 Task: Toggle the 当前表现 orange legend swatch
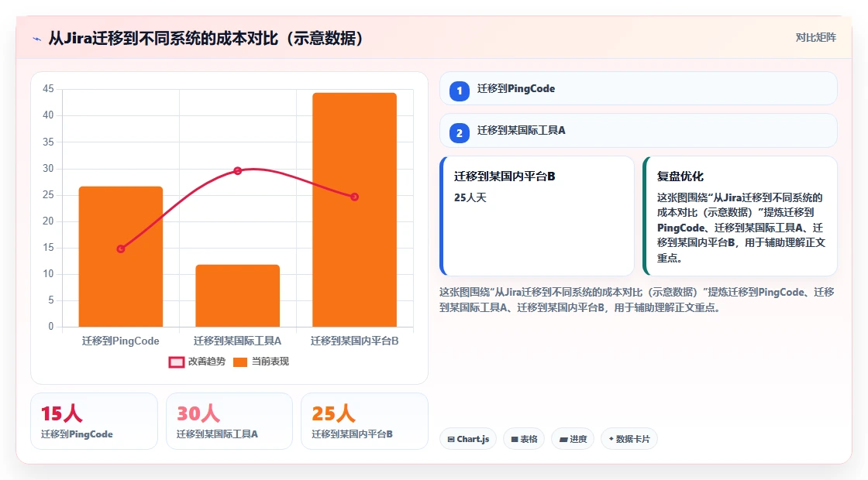click(x=239, y=362)
